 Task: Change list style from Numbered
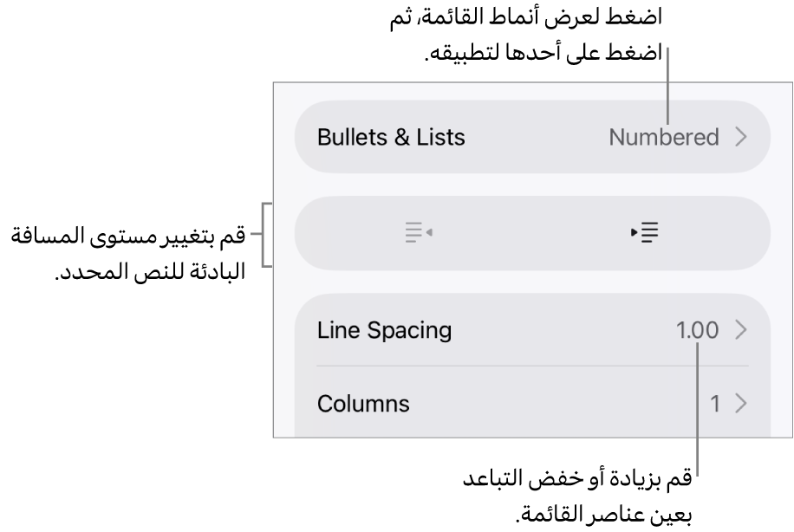click(x=663, y=137)
